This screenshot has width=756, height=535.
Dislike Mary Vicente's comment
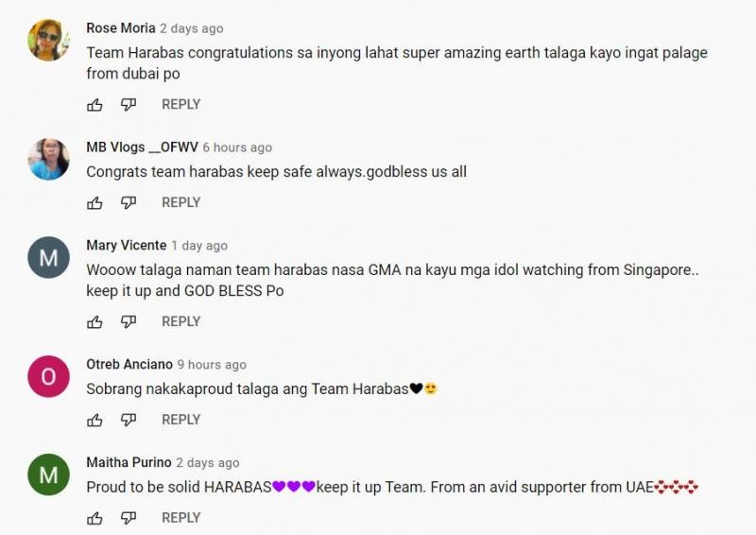tap(129, 322)
